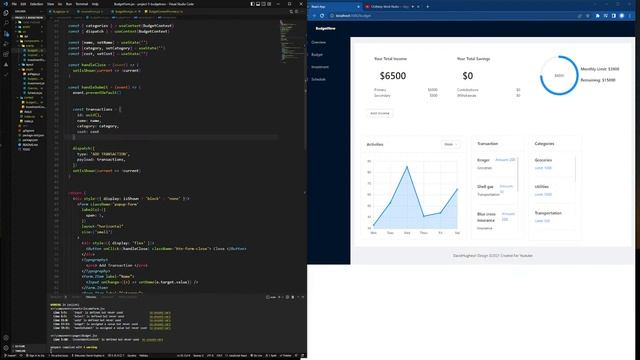The width and height of the screenshot is (640, 360).
Task: Open Overview in the BudgetNow sidebar
Action: (318, 42)
